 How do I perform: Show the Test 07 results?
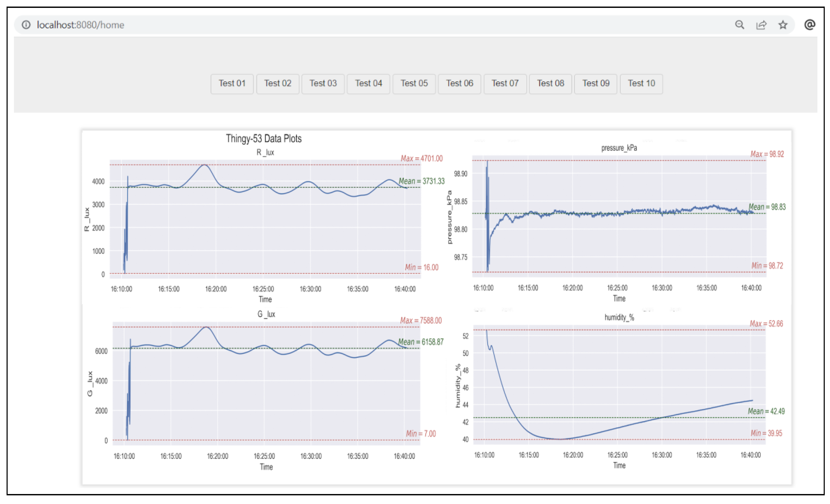pyautogui.click(x=505, y=83)
